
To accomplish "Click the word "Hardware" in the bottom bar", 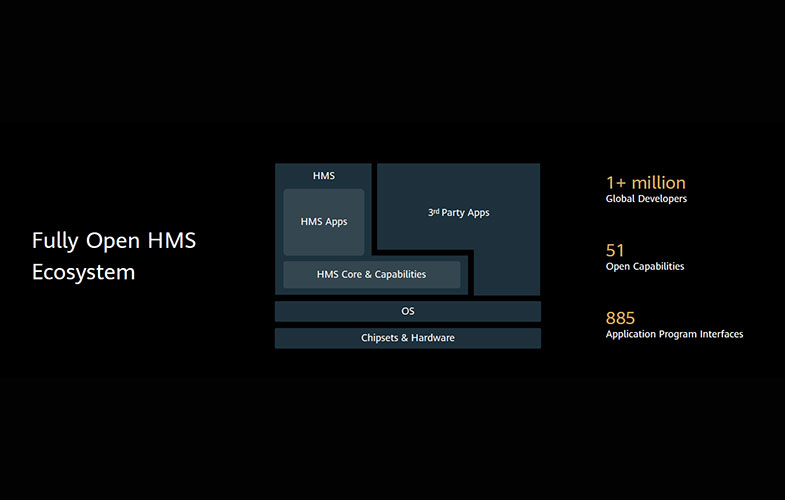I will tap(432, 338).
